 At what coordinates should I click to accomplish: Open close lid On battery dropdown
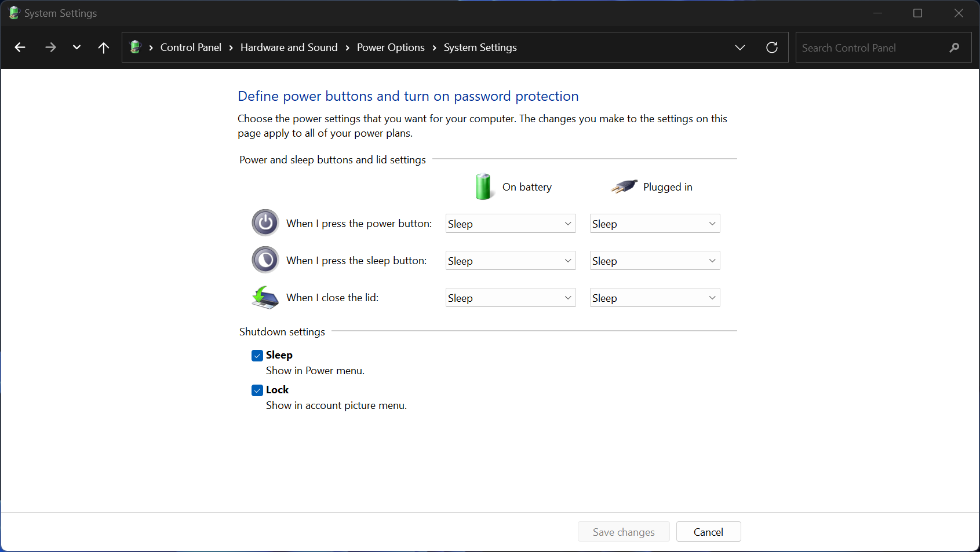[510, 298]
